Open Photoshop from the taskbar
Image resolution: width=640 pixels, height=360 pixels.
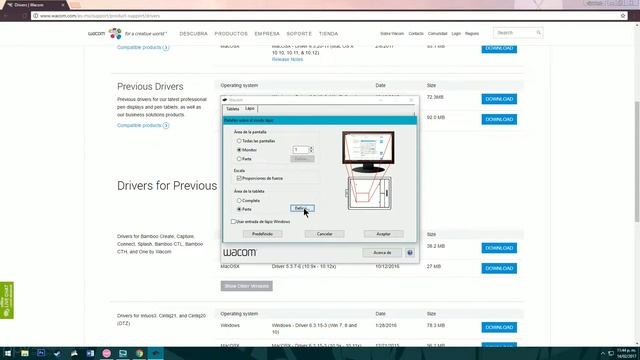(x=41, y=353)
